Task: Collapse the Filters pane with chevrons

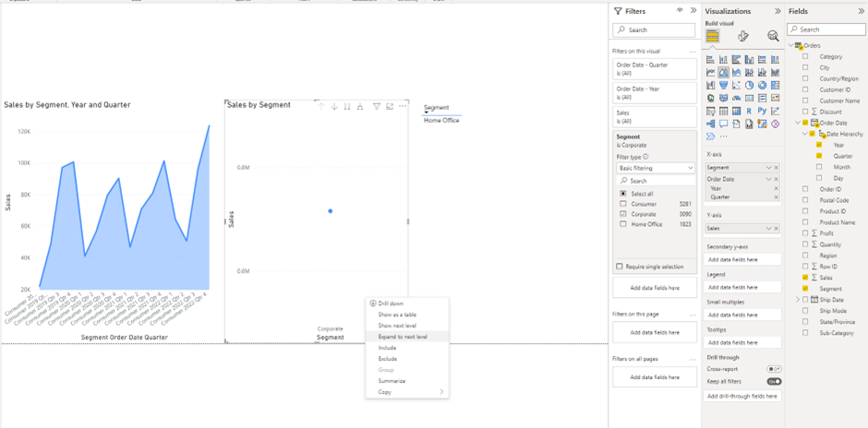Action: click(x=693, y=10)
